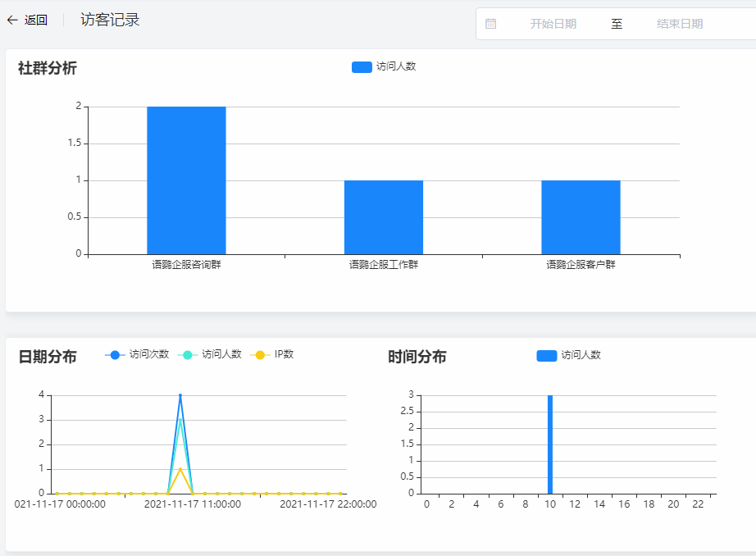Click the blue peak point at value 4

click(180, 395)
